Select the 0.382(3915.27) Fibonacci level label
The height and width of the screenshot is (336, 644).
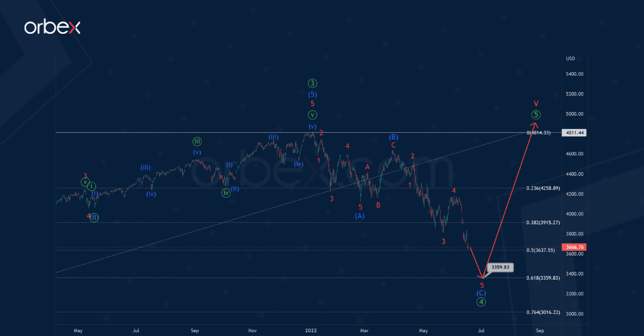click(543, 222)
